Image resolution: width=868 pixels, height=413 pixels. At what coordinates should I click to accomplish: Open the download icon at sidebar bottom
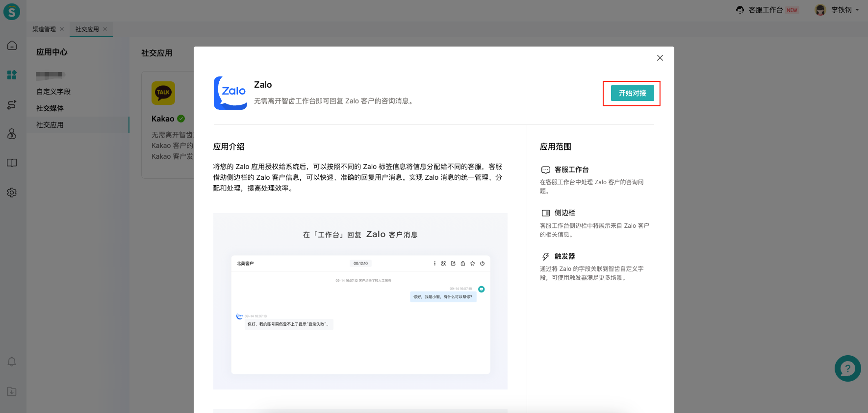click(x=12, y=391)
